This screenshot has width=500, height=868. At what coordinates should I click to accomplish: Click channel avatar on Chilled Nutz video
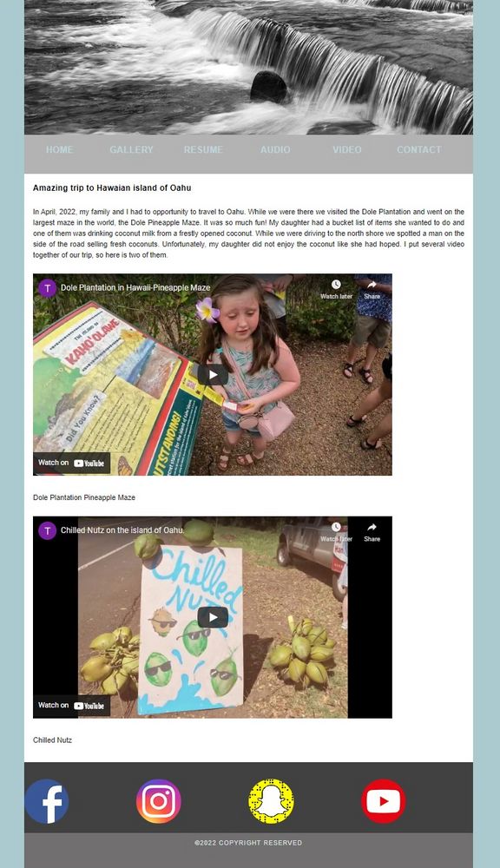pos(47,530)
